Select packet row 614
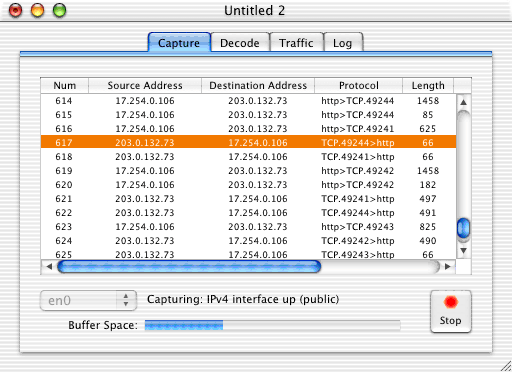The width and height of the screenshot is (512, 372). click(248, 101)
